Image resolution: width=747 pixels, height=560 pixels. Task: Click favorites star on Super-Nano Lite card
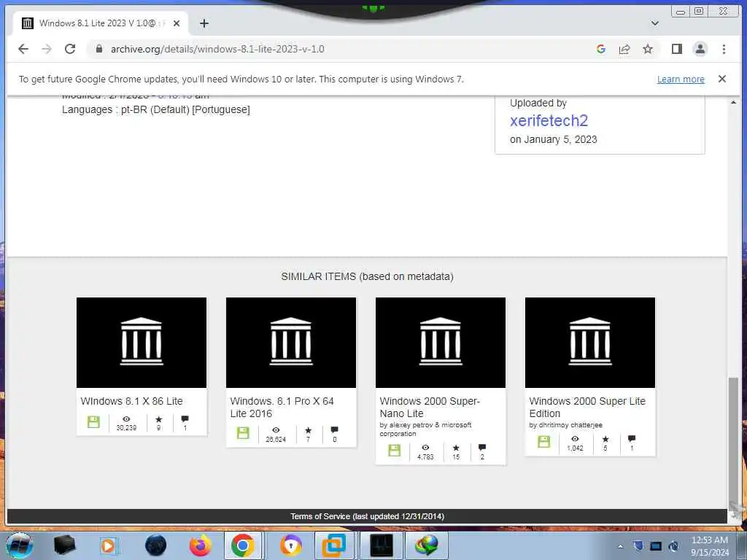(x=456, y=448)
